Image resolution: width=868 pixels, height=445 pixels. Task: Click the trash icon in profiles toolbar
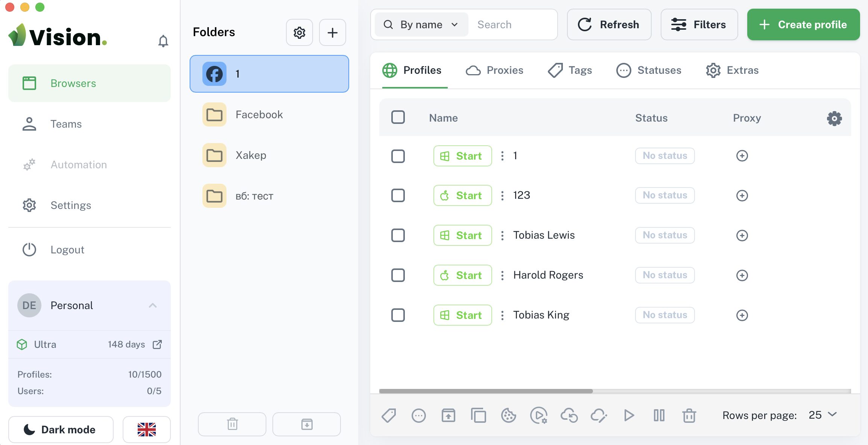[x=689, y=416]
